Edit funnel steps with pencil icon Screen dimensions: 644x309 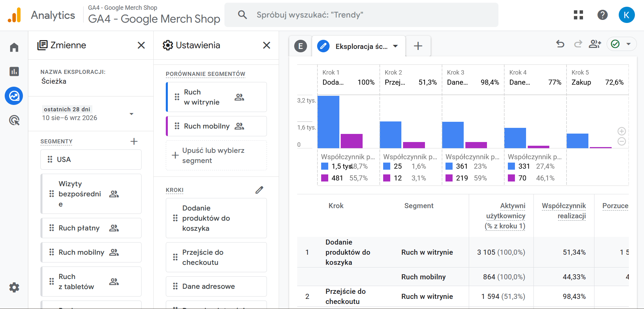tap(259, 190)
